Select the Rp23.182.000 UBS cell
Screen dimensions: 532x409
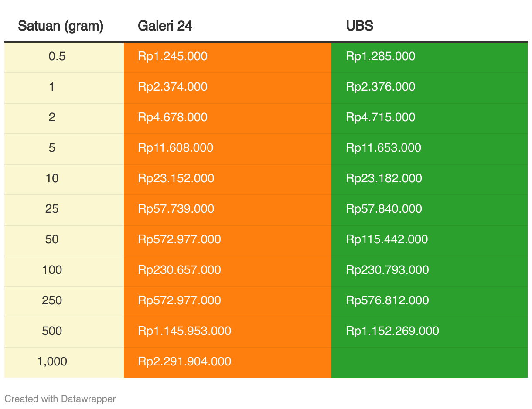(384, 178)
